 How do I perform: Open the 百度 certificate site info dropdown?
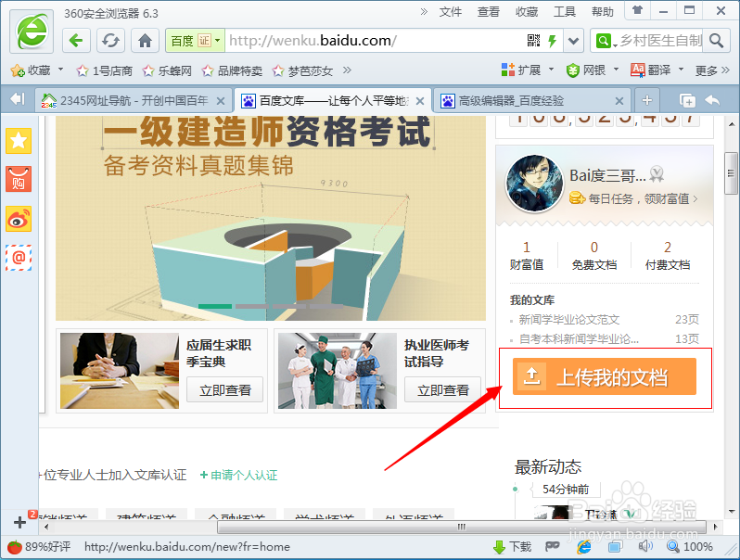[x=196, y=41]
